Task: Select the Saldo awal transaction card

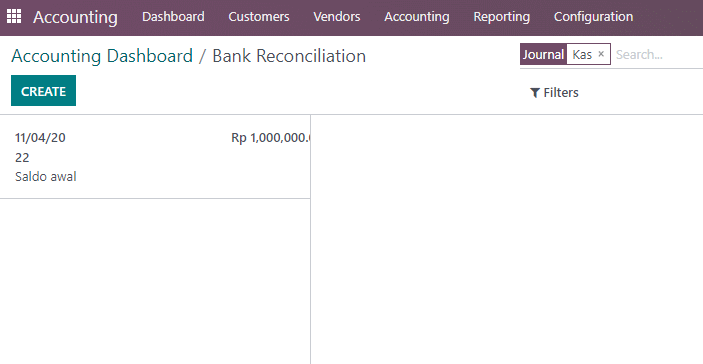Action: pyautogui.click(x=155, y=157)
